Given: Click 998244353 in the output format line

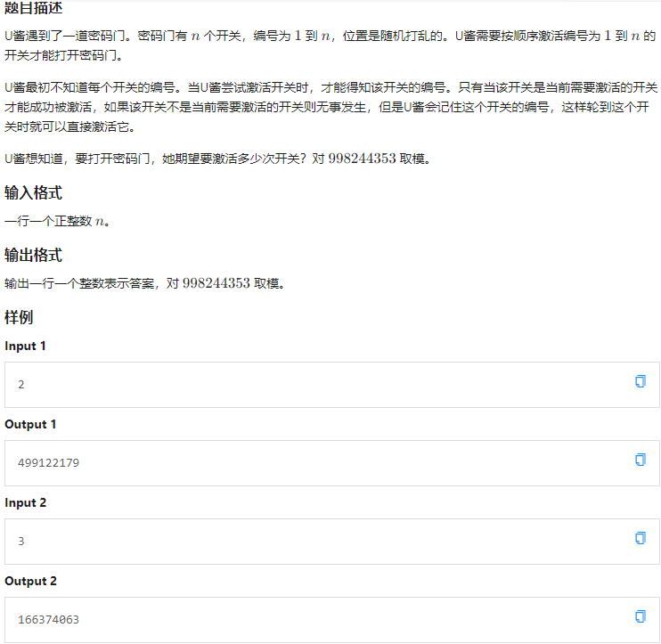Looking at the screenshot, I should pyautogui.click(x=216, y=283).
